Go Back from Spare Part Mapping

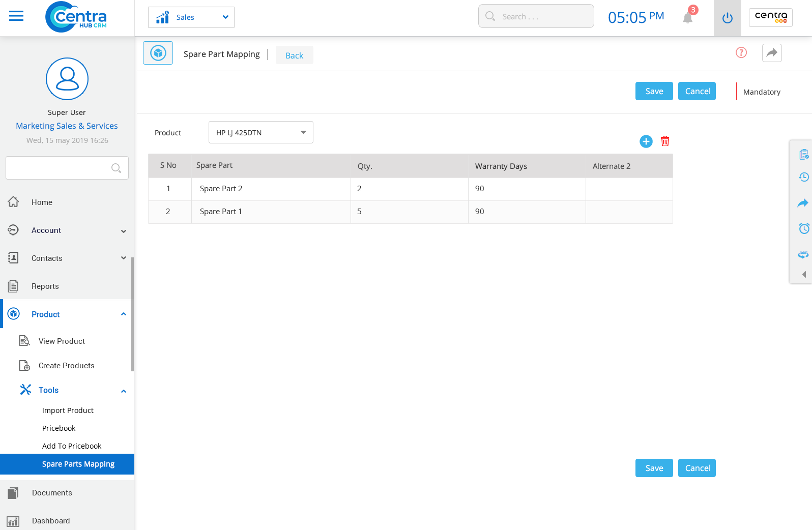[294, 55]
